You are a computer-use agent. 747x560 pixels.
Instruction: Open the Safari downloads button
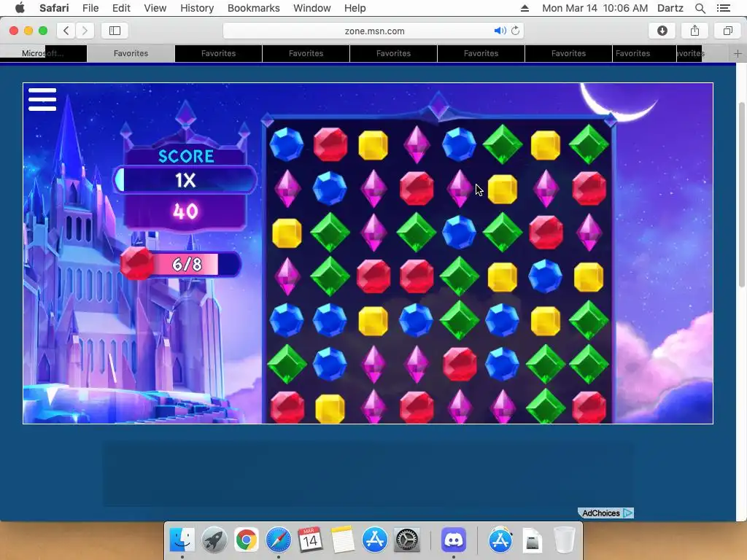[x=662, y=31]
